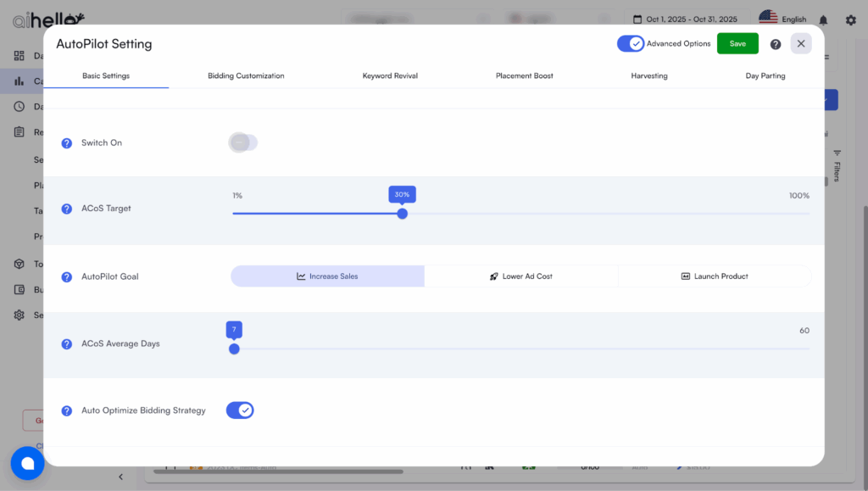The height and width of the screenshot is (491, 868).
Task: Disable the Advanced Options toggle
Action: click(x=631, y=43)
